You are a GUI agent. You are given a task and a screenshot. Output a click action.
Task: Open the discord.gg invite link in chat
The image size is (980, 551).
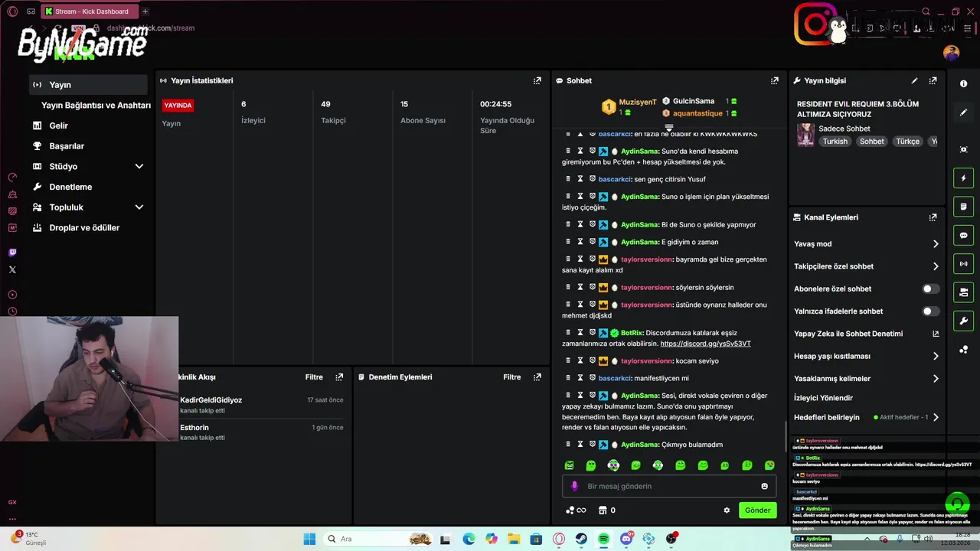point(705,344)
